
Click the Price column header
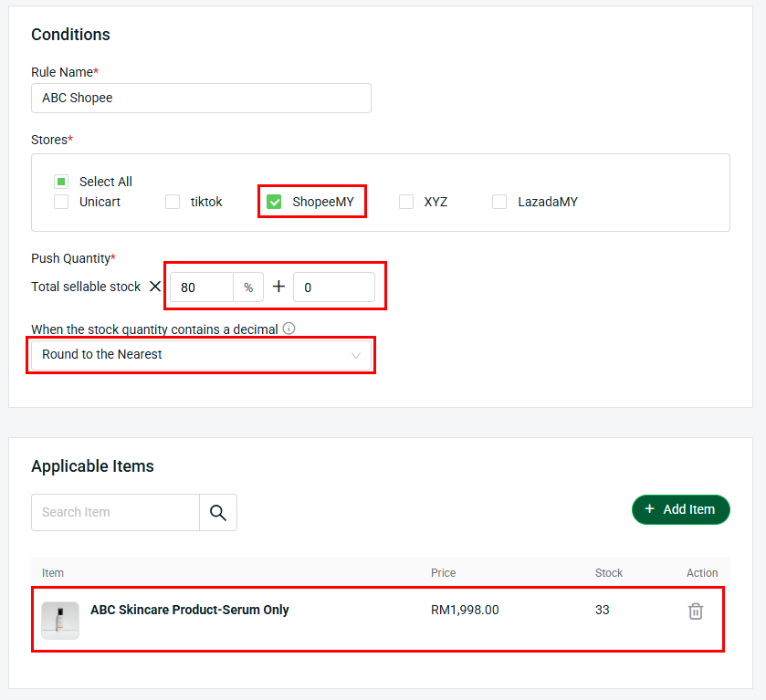pyautogui.click(x=443, y=573)
